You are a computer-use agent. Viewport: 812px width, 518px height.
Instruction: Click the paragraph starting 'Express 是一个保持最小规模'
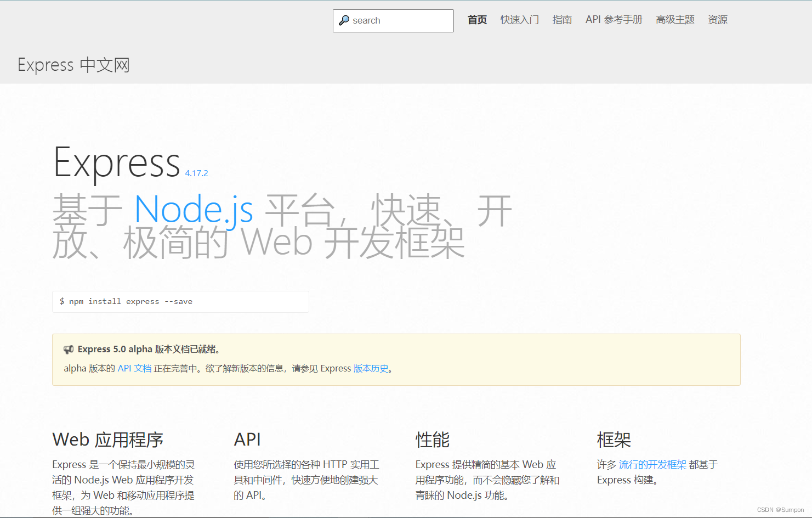123,487
